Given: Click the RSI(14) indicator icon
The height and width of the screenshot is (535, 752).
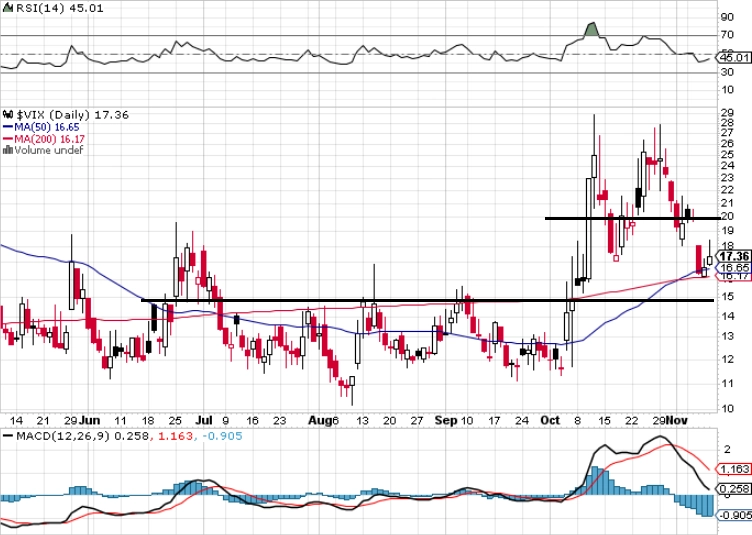Looking at the screenshot, I should (x=9, y=8).
